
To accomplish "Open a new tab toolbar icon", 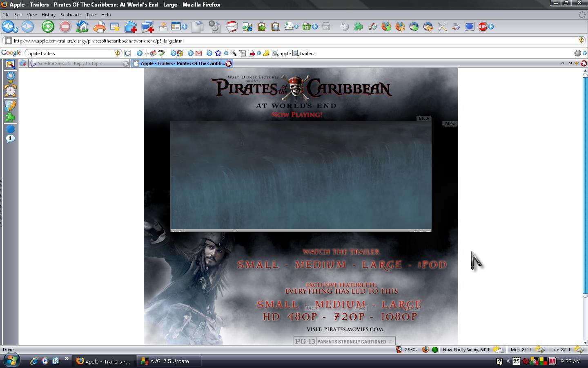I will pos(131,27).
